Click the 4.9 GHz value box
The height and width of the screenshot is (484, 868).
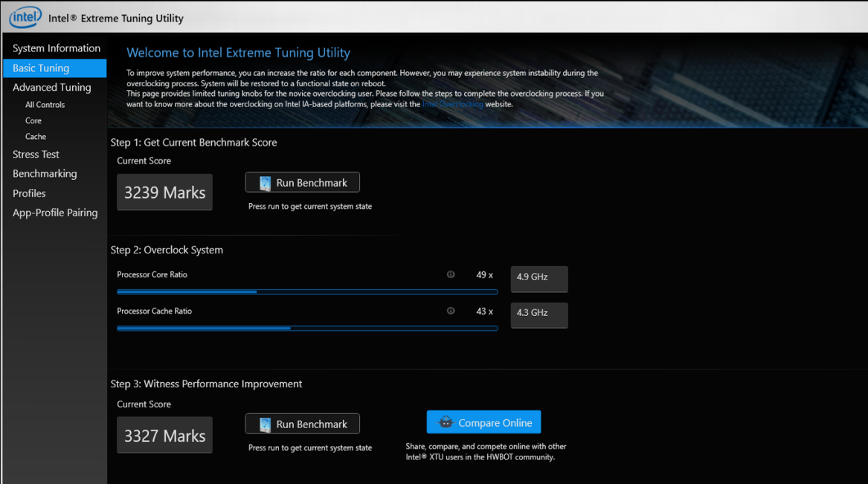click(x=539, y=278)
